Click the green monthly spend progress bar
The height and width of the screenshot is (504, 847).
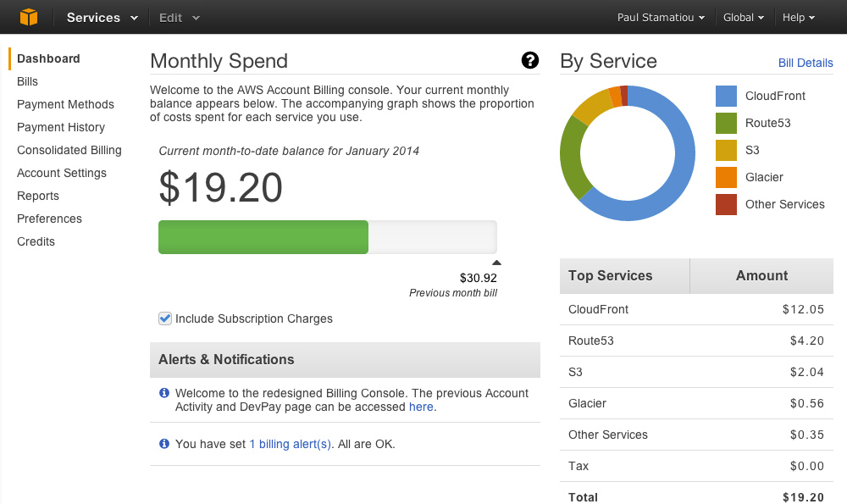263,237
